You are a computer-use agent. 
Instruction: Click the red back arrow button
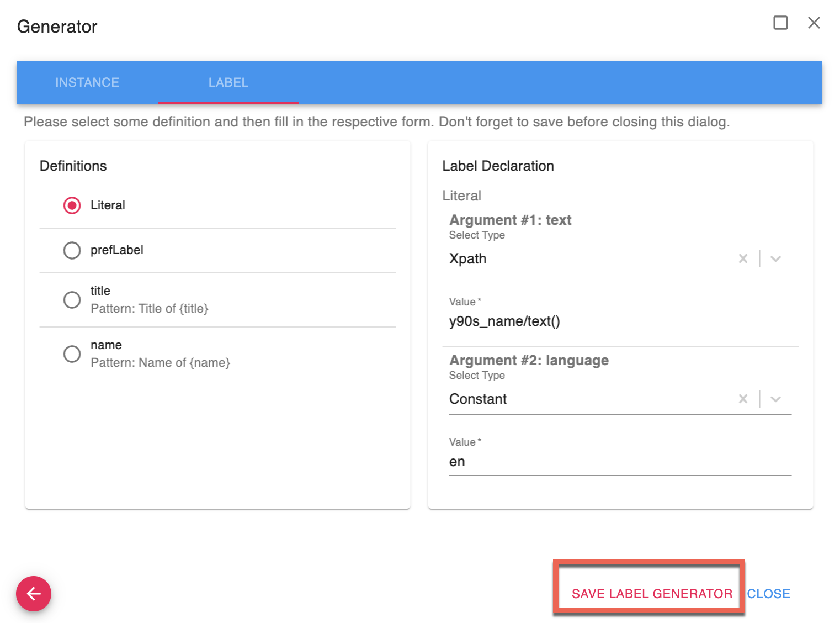(x=34, y=594)
